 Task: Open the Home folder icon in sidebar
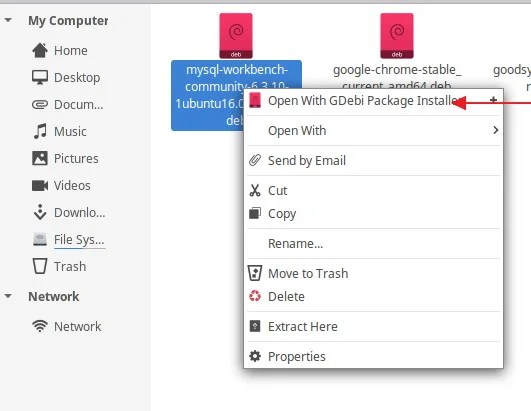[x=40, y=50]
